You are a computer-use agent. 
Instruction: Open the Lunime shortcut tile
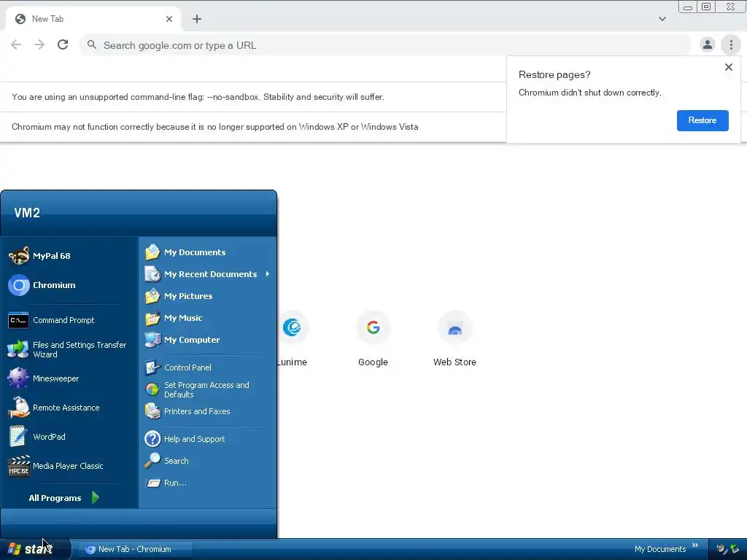coord(292,339)
